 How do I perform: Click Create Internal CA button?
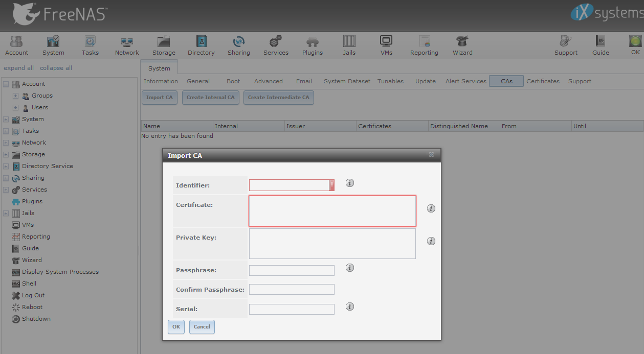[210, 98]
